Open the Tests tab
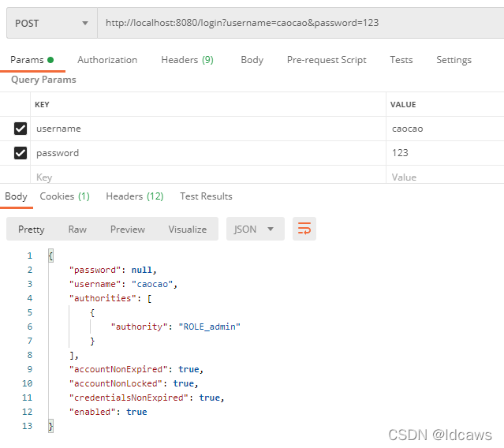The width and height of the screenshot is (504, 448). (401, 60)
